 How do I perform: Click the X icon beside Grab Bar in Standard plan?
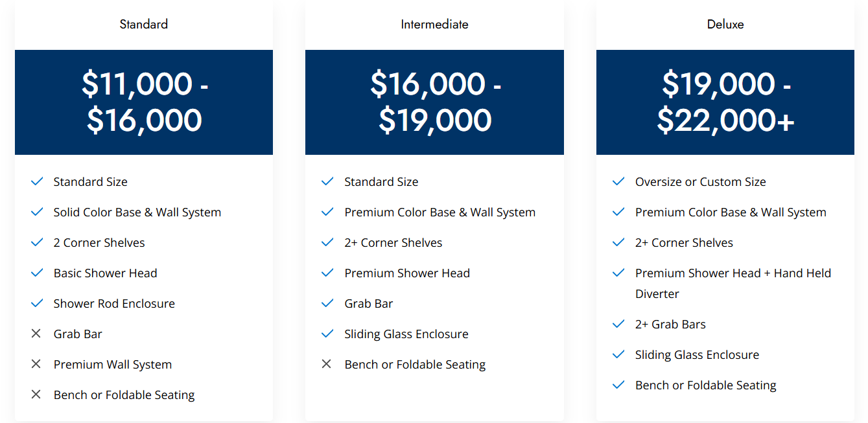pos(36,334)
